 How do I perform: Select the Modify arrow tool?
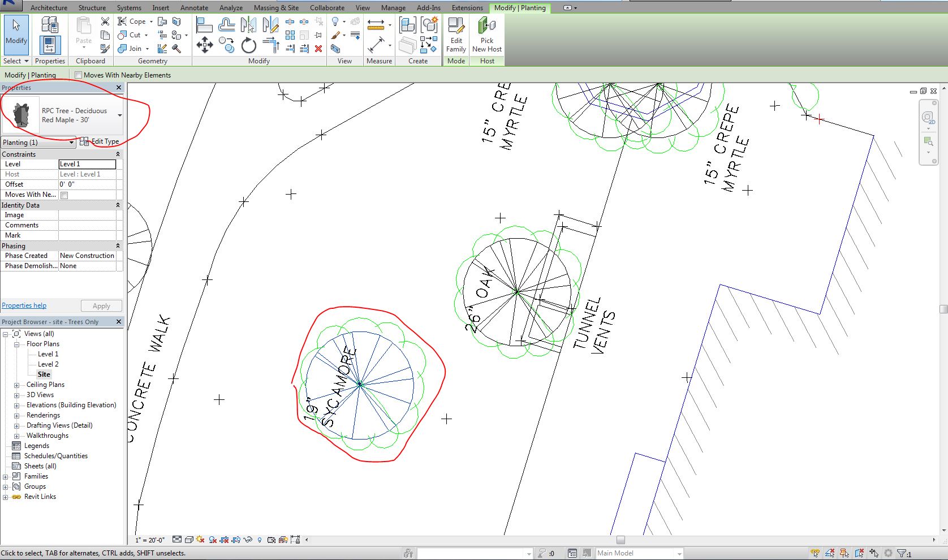tap(16, 33)
